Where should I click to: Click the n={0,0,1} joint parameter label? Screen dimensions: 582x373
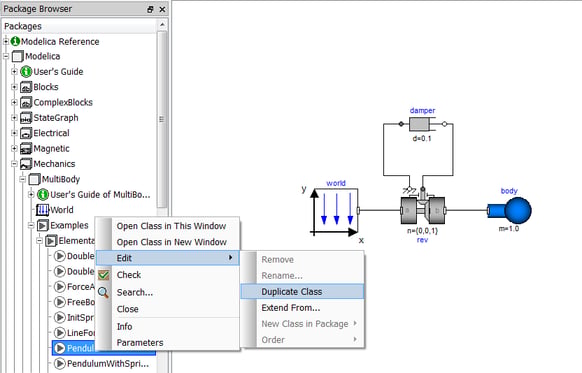tap(422, 231)
